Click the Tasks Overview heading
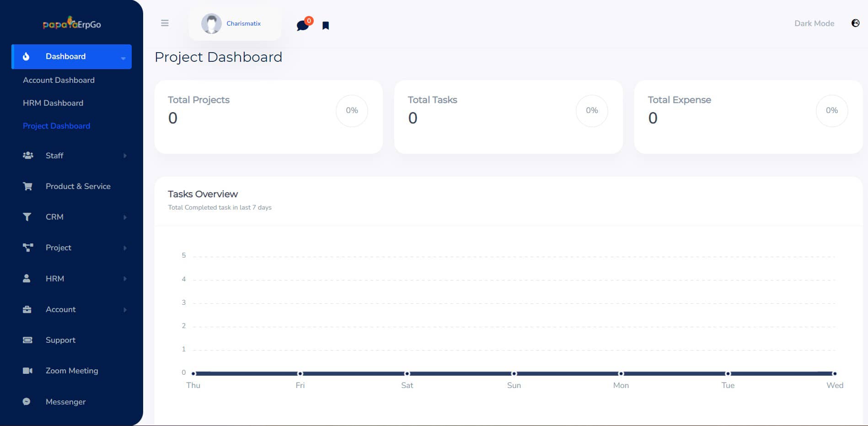The height and width of the screenshot is (426, 868). tap(203, 194)
